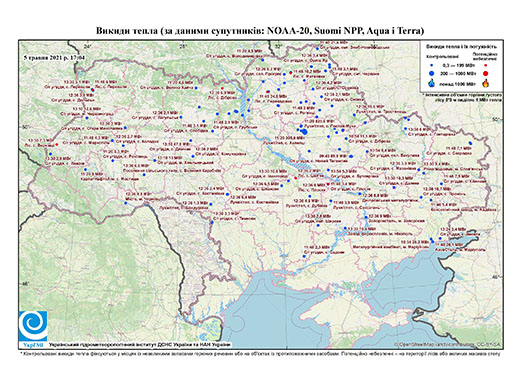Select the red marker at far western edge
520x368 pixels.
pyautogui.click(x=57, y=144)
